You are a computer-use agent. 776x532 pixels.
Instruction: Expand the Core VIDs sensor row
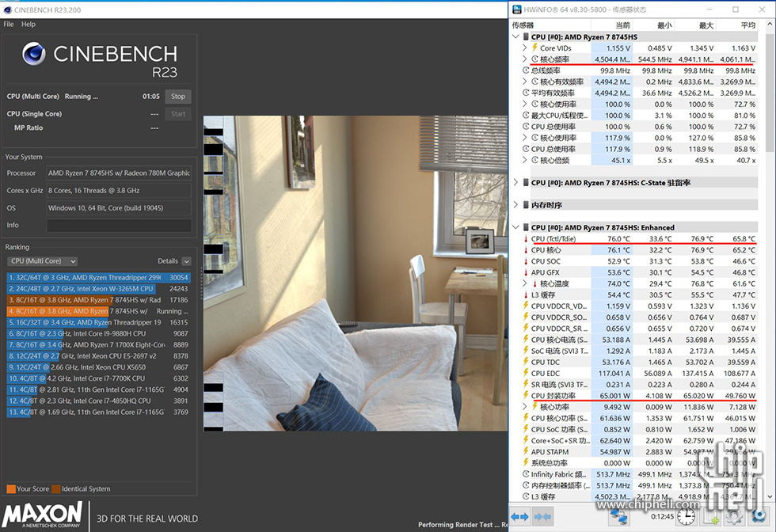click(524, 47)
